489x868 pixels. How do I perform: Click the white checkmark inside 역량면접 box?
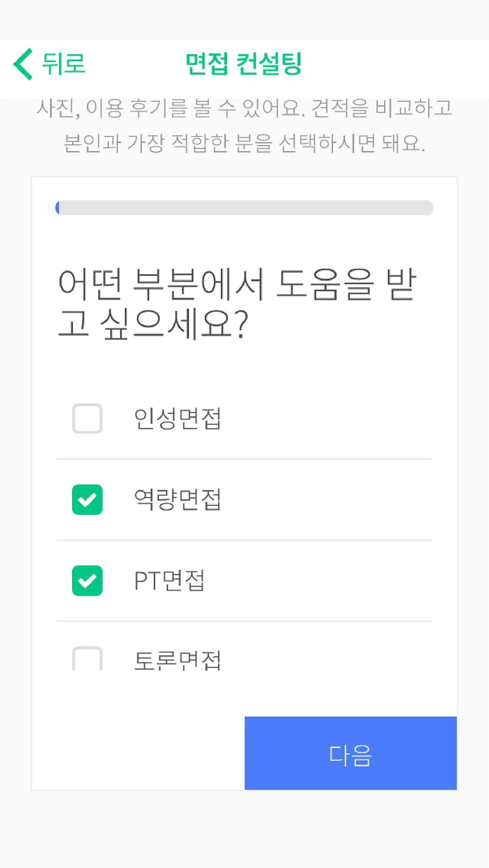coord(87,500)
